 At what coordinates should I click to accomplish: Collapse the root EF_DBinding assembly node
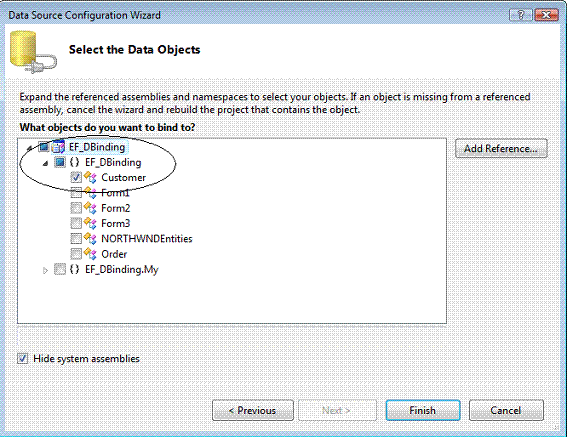coord(30,148)
